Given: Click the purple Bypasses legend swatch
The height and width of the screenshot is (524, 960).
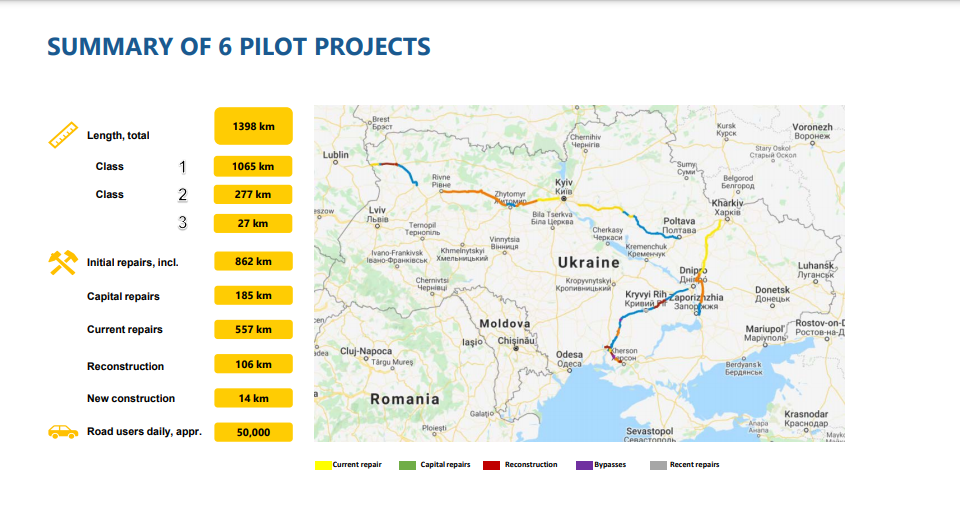Looking at the screenshot, I should (584, 465).
